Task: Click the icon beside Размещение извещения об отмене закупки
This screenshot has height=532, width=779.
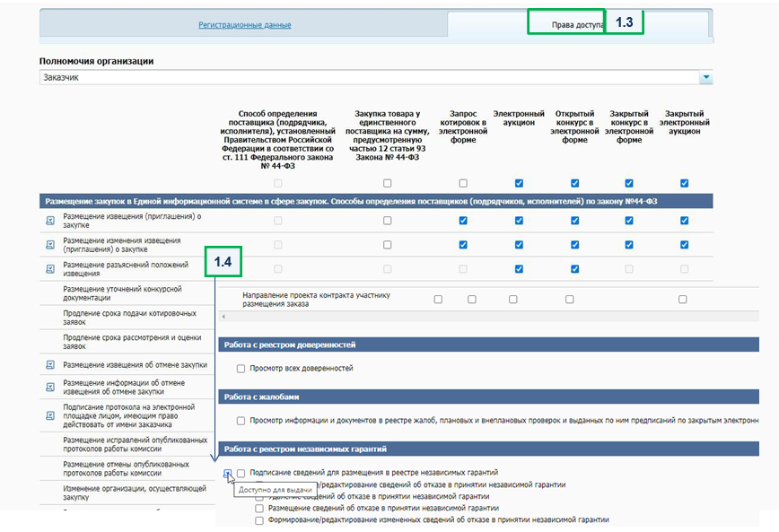Action: point(50,365)
